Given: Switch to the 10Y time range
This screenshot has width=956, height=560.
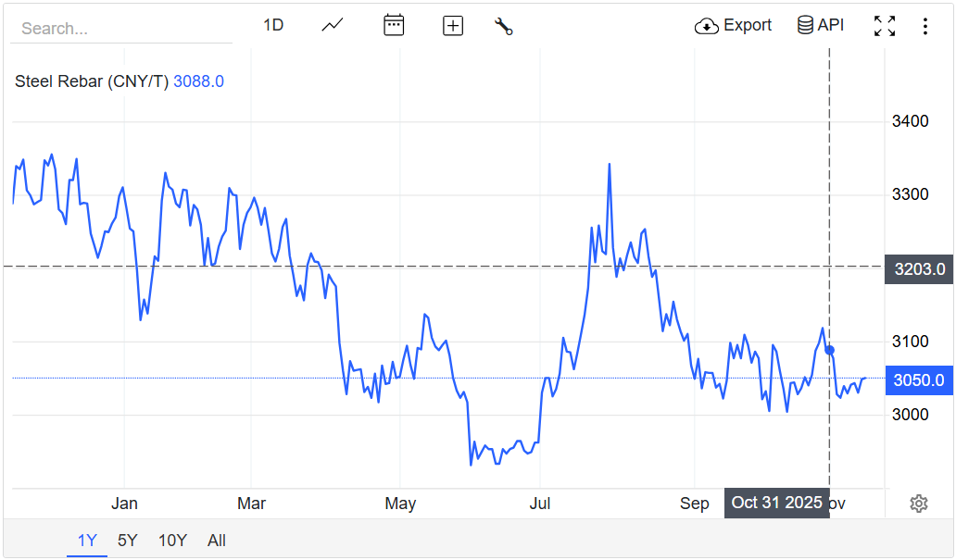Looking at the screenshot, I should (172, 541).
